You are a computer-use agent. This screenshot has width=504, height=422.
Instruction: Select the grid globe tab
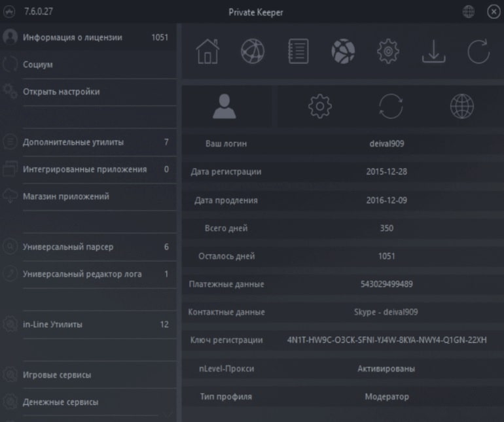pos(462,107)
